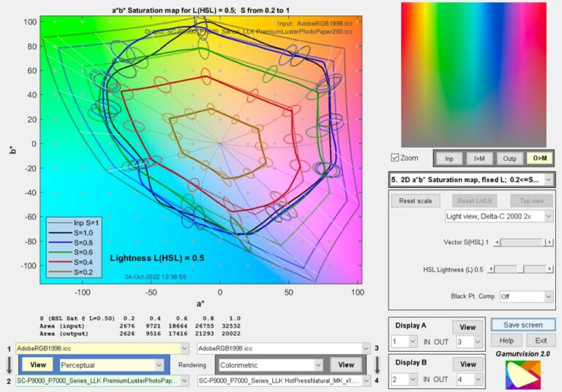The image size is (562, 392).
Task: Click right arrow of Vector S(HSL) slider
Action: point(550,242)
